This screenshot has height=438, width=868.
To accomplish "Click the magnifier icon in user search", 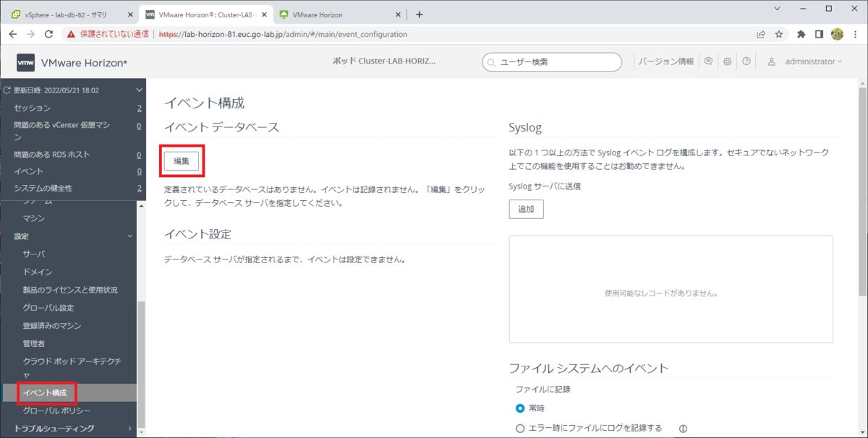I will (x=492, y=63).
